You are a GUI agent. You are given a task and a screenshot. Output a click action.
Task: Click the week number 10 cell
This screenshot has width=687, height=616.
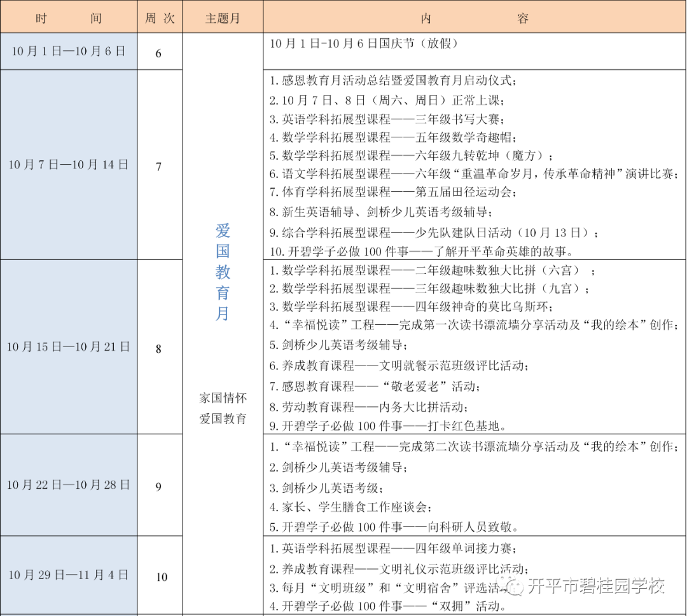point(162,577)
